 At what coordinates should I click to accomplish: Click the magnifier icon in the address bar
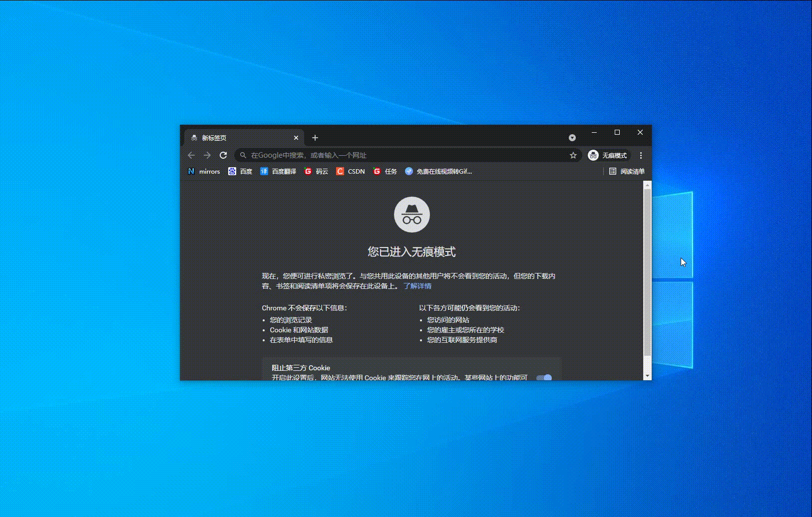[x=243, y=155]
